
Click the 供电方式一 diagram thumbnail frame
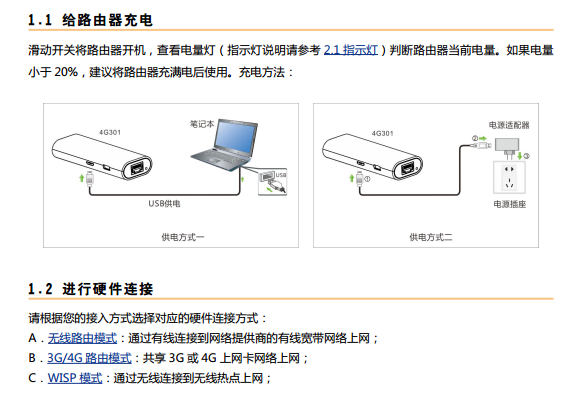[171, 176]
